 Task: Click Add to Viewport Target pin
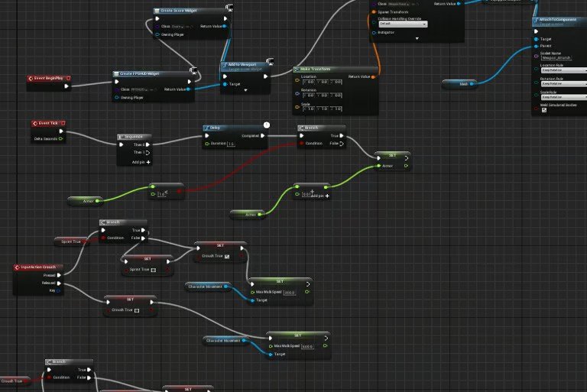coord(225,84)
